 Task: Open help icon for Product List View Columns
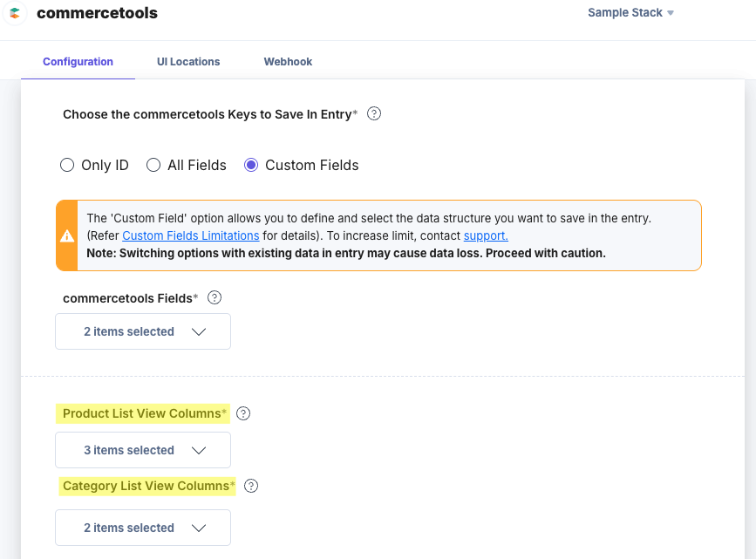point(243,413)
